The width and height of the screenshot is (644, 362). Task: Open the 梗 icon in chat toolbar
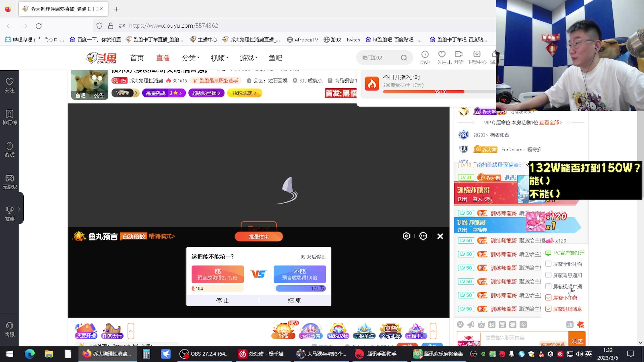(513, 325)
